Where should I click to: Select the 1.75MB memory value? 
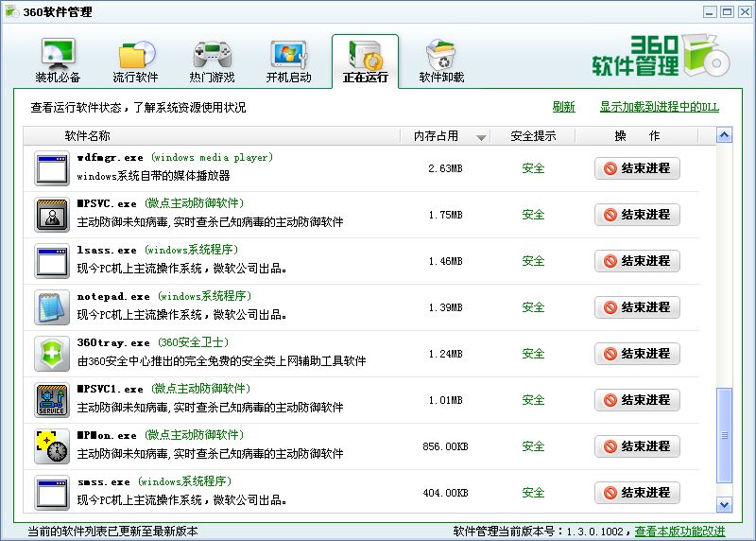pos(445,215)
